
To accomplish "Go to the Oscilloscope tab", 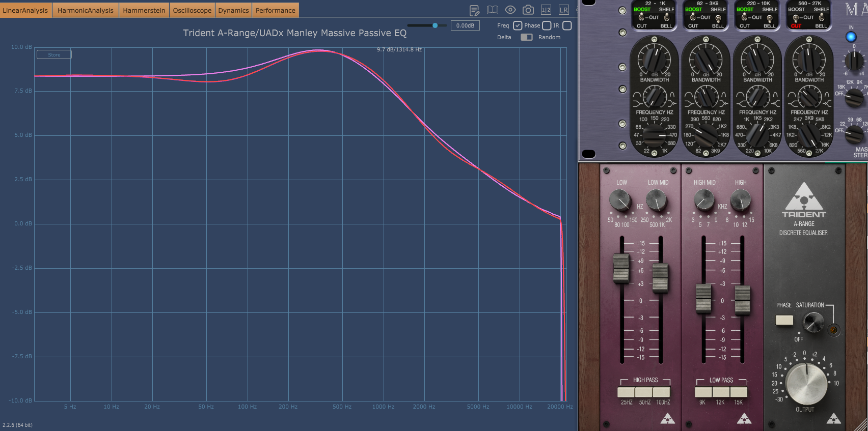I will point(192,10).
